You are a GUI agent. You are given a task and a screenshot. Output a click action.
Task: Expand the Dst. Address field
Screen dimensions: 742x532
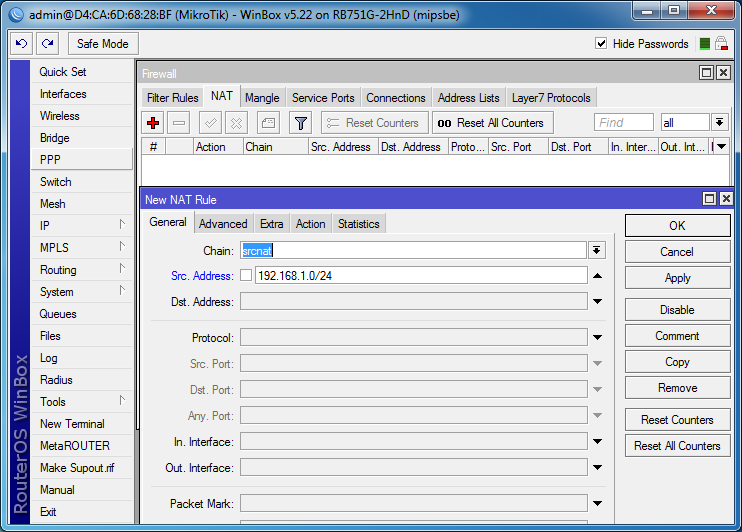[598, 301]
